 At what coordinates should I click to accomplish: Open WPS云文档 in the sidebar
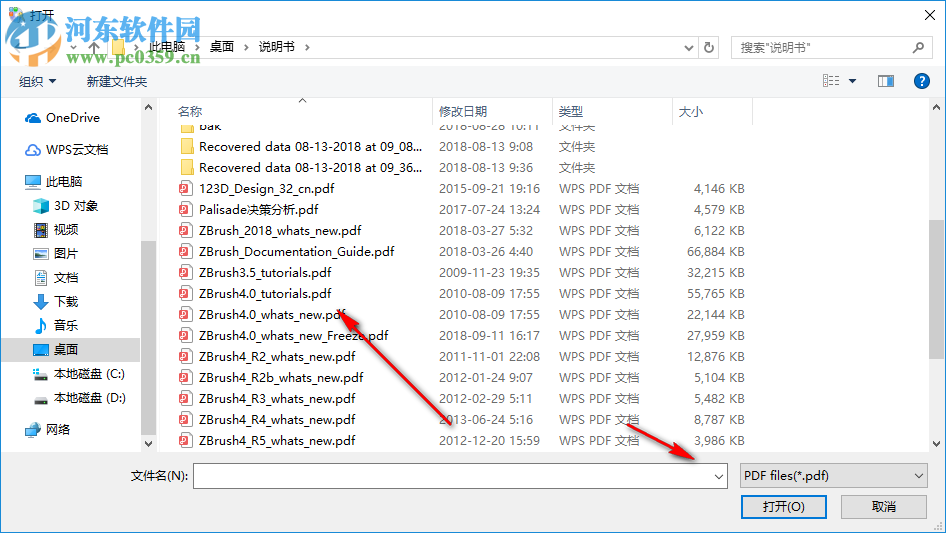pos(77,150)
